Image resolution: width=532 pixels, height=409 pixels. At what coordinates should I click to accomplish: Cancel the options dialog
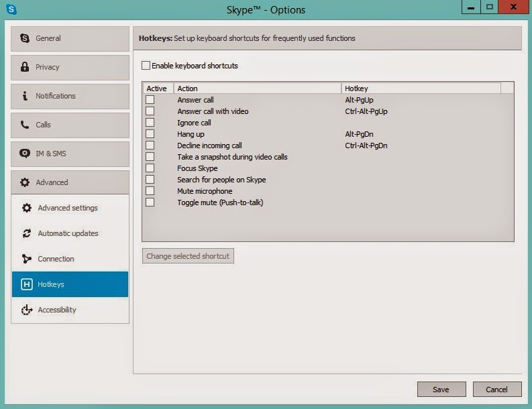[x=497, y=390]
